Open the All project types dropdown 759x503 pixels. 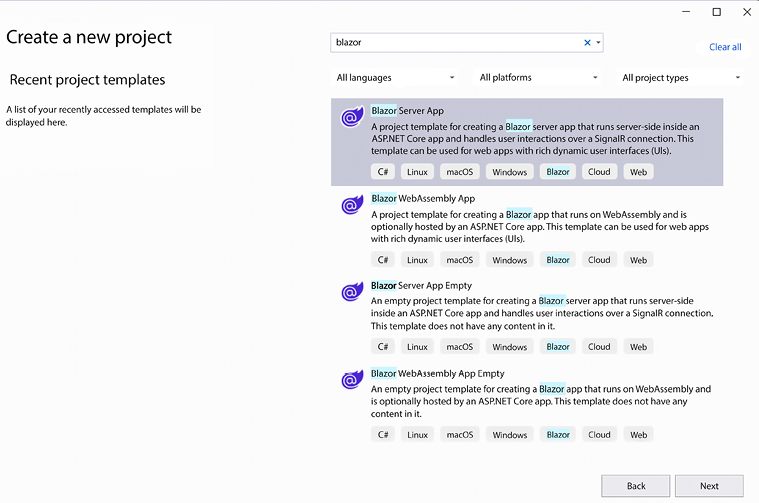(681, 77)
